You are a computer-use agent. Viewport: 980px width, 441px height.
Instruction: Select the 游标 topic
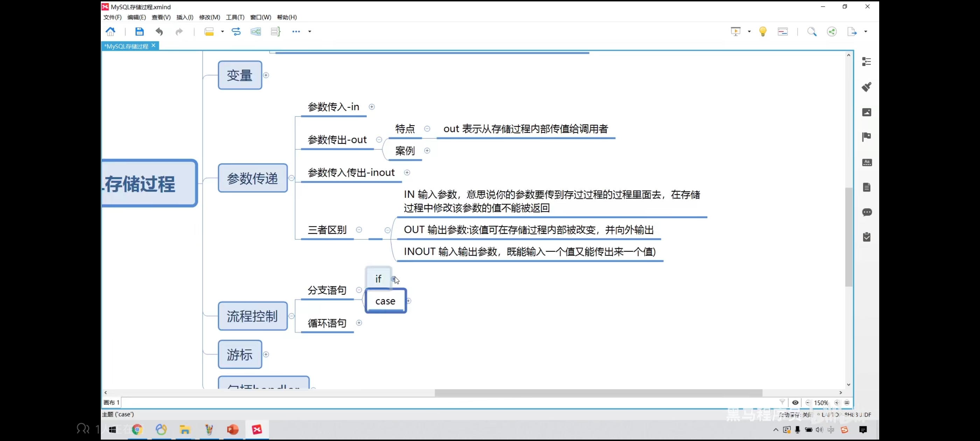click(240, 355)
